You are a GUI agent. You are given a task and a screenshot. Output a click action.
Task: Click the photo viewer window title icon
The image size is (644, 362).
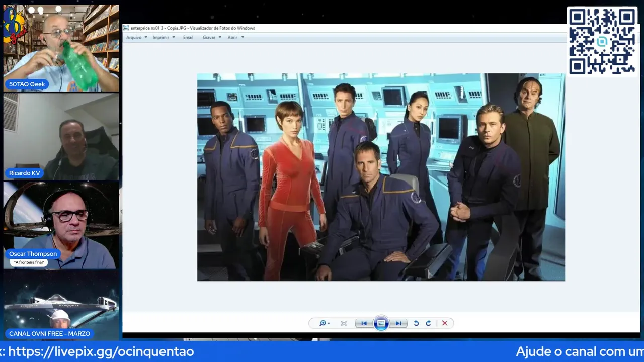click(x=126, y=28)
